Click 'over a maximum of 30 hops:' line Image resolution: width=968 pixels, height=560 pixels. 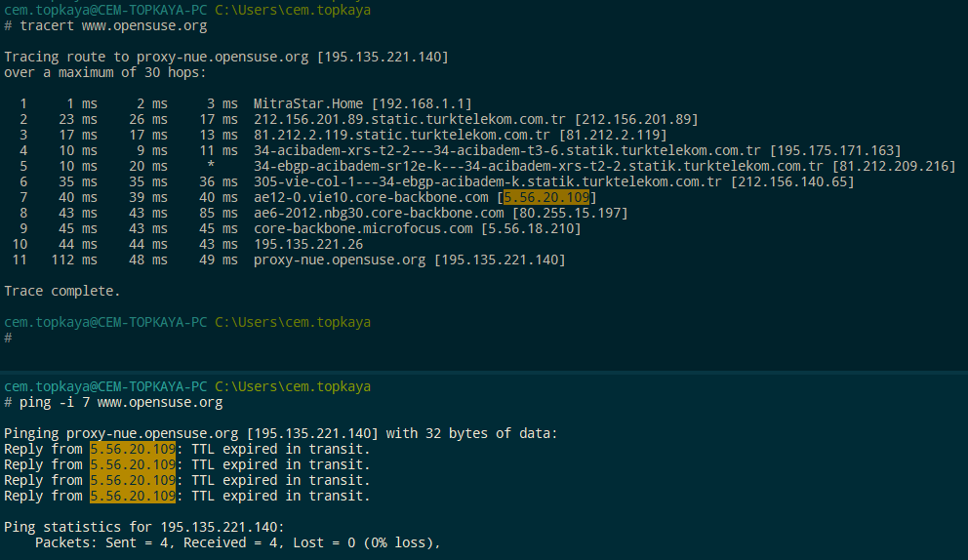pos(105,72)
